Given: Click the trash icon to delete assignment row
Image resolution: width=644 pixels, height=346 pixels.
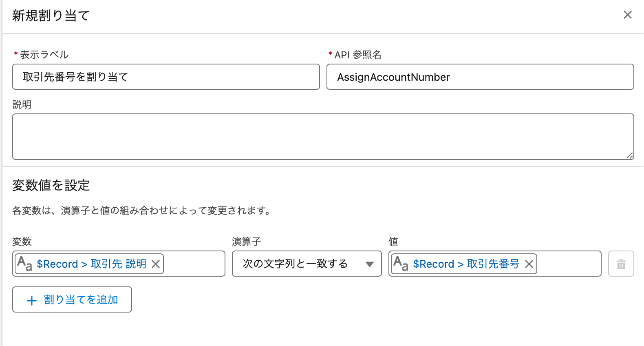Looking at the screenshot, I should (x=621, y=264).
